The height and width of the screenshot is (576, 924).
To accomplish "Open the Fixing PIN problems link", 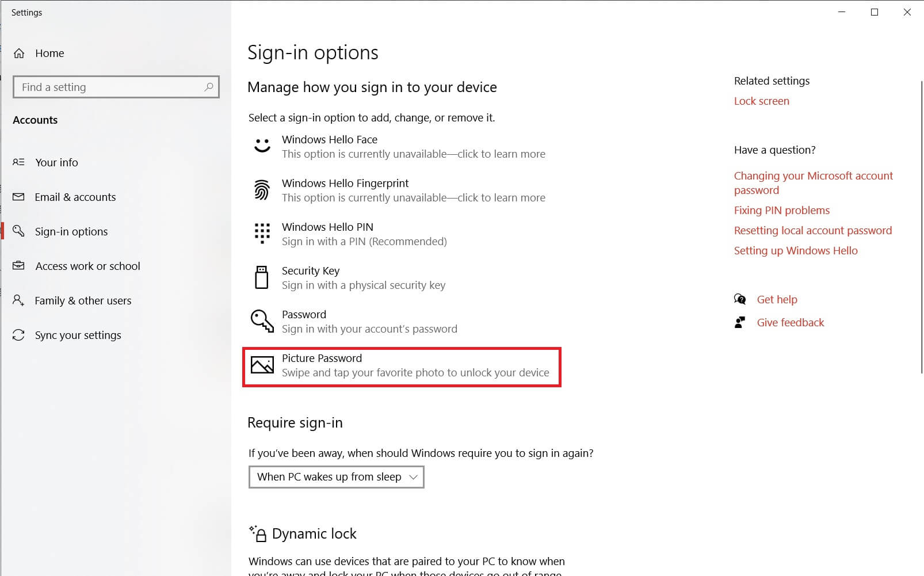I will pyautogui.click(x=782, y=210).
